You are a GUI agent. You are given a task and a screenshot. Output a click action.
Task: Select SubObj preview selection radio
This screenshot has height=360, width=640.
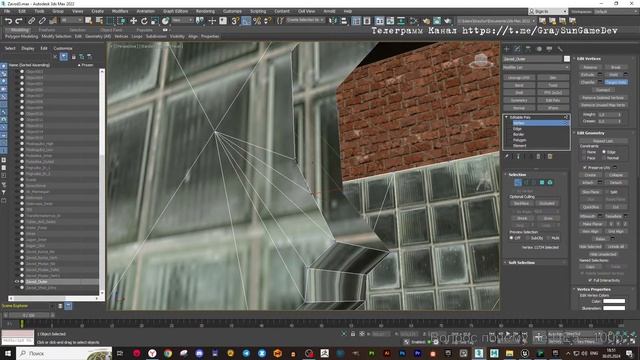pos(527,238)
